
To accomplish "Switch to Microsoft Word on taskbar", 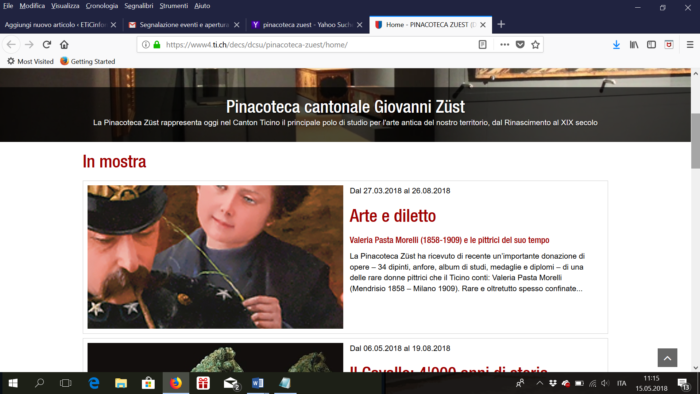I will [x=258, y=383].
